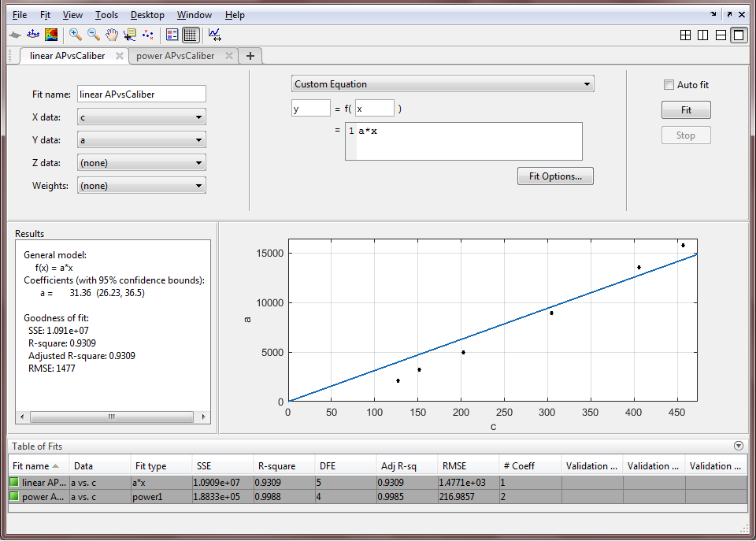Click the Adj R-sq column header
756x541 pixels.
click(407, 465)
